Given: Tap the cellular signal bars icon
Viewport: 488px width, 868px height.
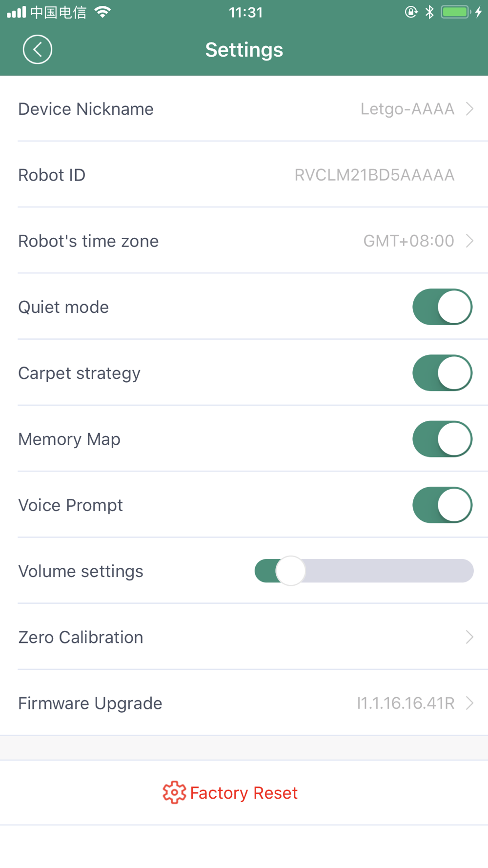Looking at the screenshot, I should 17,12.
